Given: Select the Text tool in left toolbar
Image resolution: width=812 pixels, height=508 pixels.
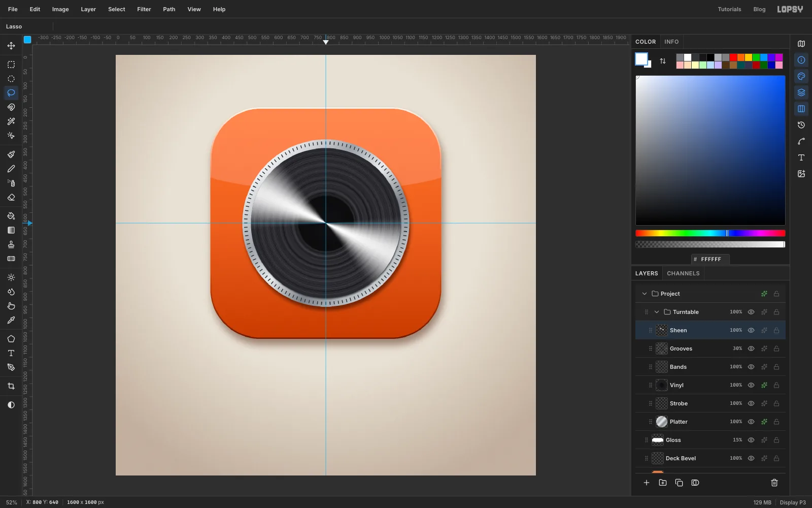Looking at the screenshot, I should (11, 353).
